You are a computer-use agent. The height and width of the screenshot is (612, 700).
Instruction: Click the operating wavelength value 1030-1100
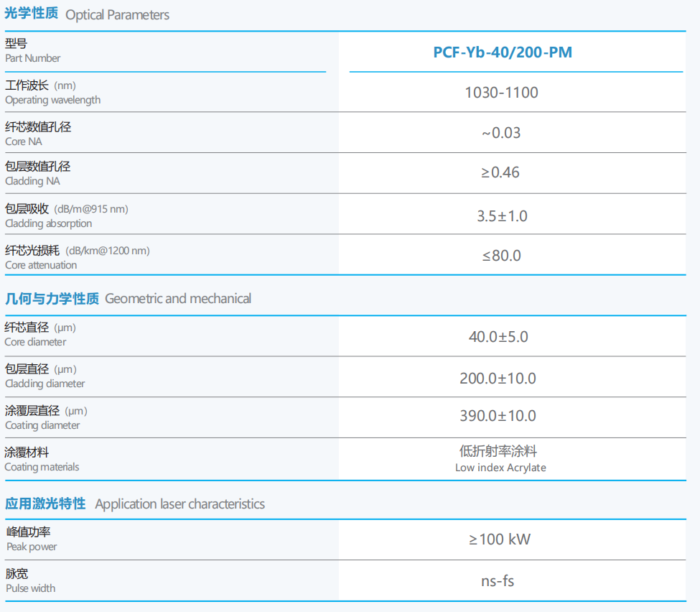501,93
